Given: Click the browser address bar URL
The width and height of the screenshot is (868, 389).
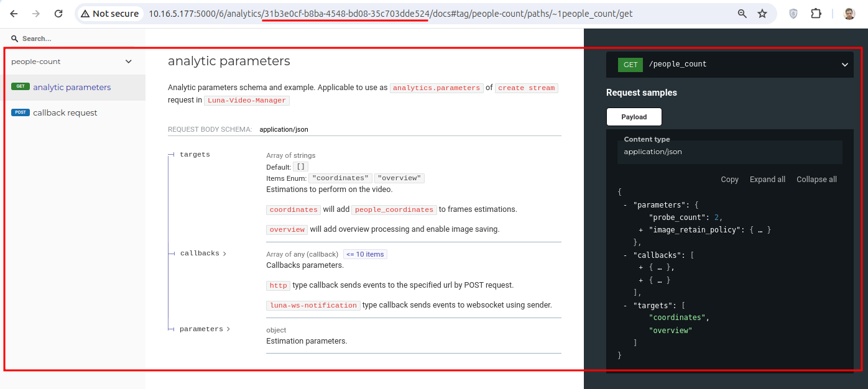Looking at the screenshot, I should click(x=390, y=14).
